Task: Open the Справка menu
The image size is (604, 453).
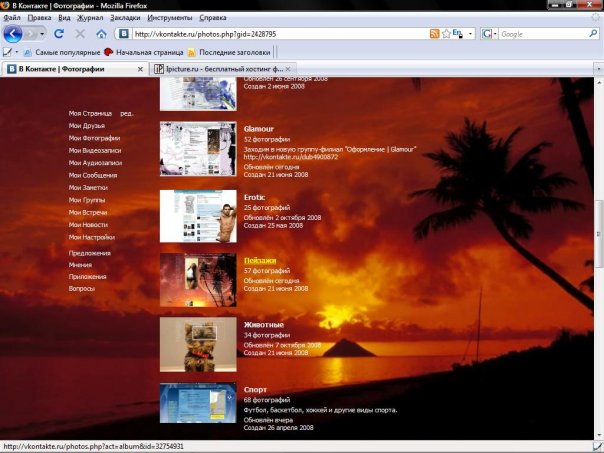Action: click(x=213, y=18)
